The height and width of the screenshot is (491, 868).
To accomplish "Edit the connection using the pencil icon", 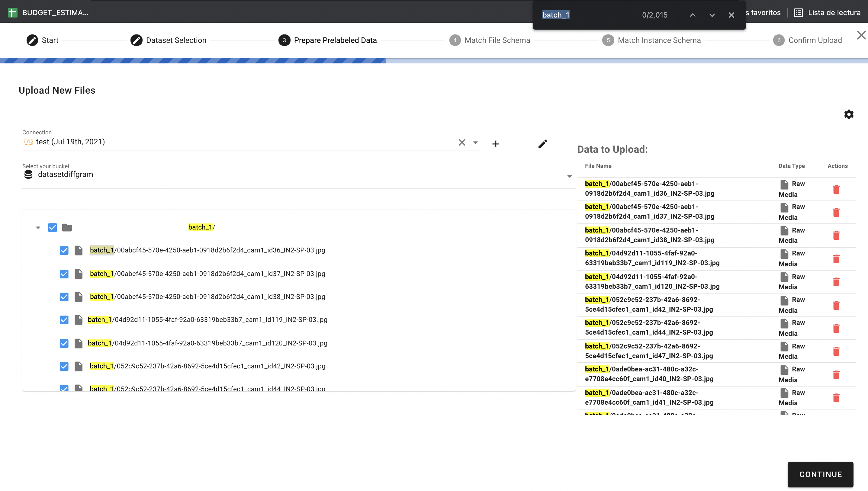I will [x=543, y=144].
